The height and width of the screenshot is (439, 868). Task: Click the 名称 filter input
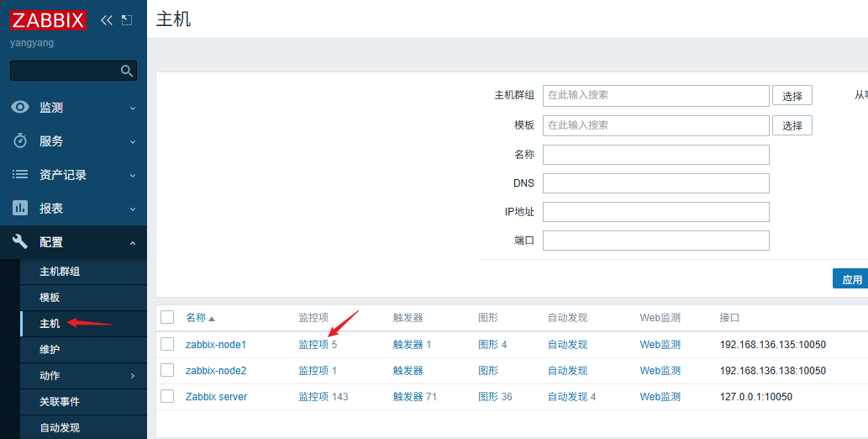coord(656,155)
